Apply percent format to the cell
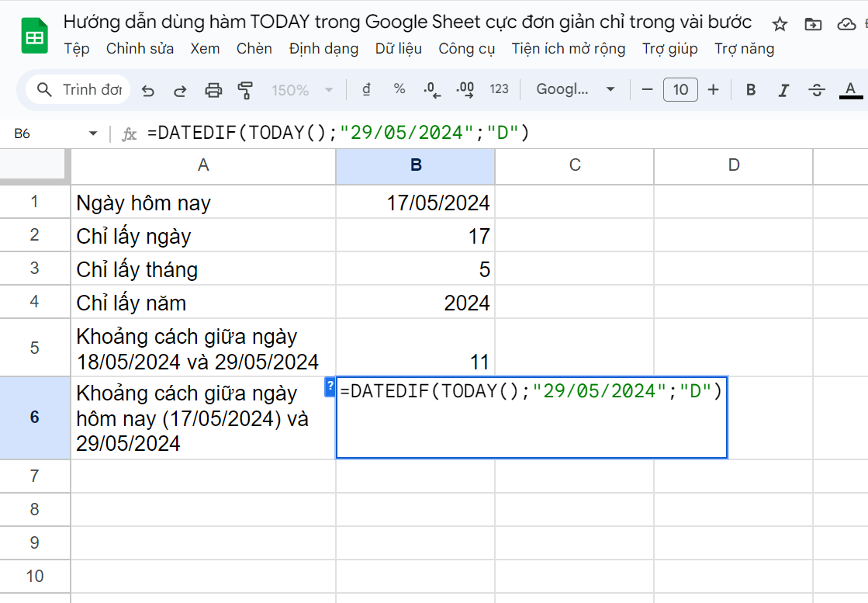Image resolution: width=868 pixels, height=603 pixels. click(x=399, y=89)
